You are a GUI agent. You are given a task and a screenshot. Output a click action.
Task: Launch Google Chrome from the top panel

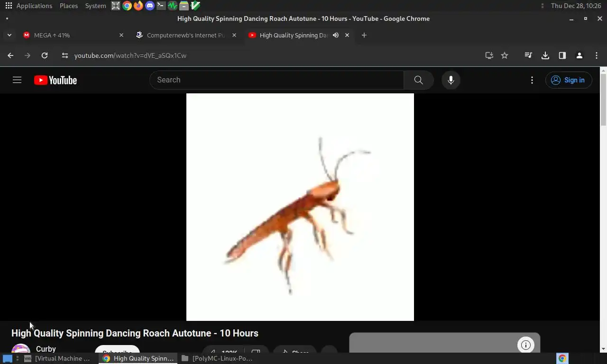(127, 6)
